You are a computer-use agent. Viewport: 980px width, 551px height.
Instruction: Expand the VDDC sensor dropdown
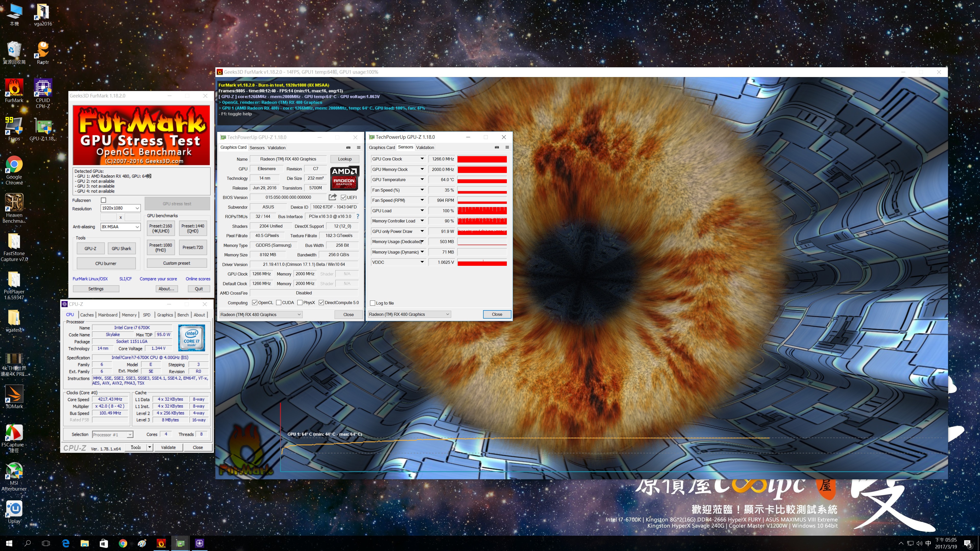[422, 262]
